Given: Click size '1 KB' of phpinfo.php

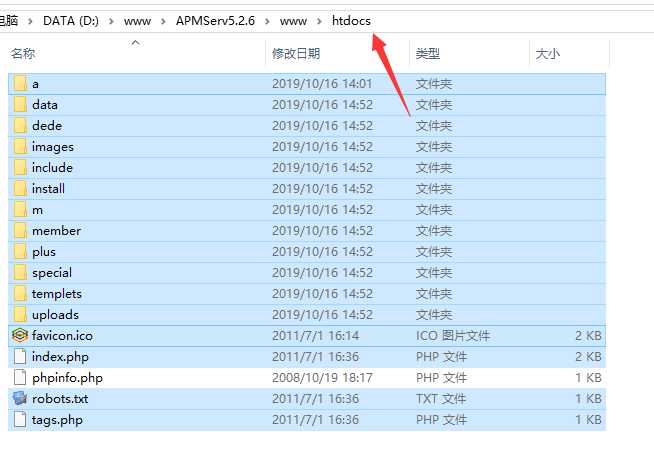Looking at the screenshot, I should [x=588, y=378].
